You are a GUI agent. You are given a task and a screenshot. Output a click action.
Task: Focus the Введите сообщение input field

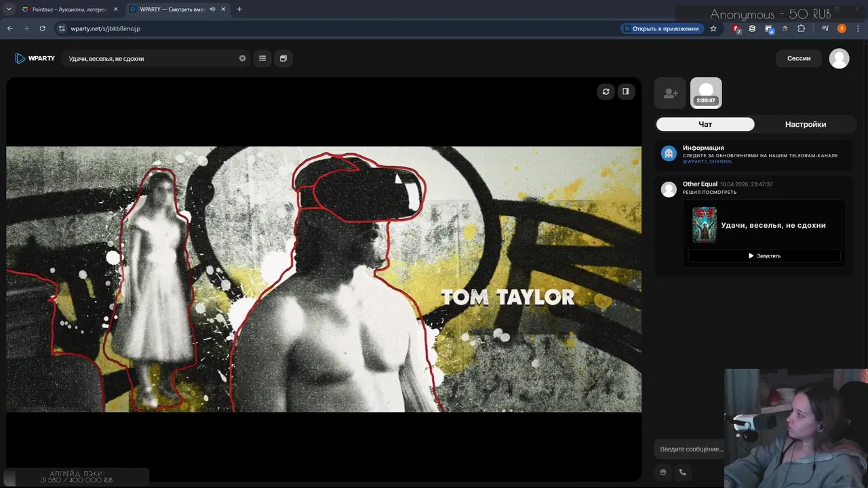click(x=690, y=449)
